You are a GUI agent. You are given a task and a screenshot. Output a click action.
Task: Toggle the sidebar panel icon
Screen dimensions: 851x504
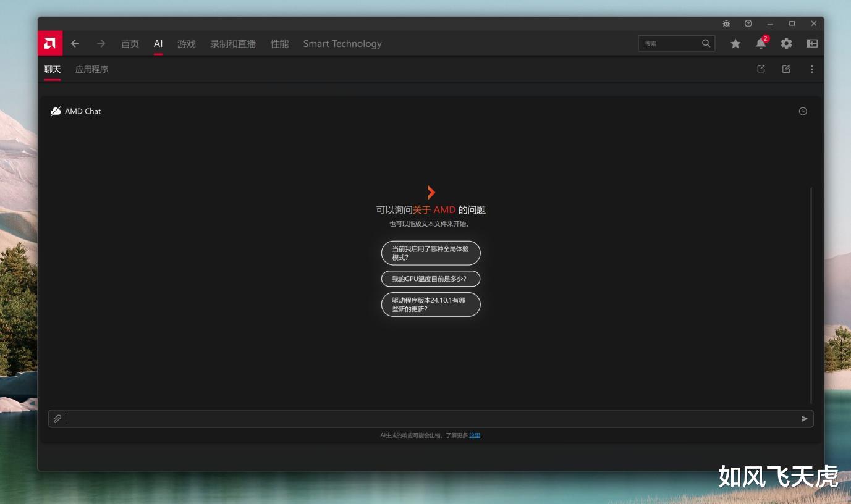point(812,43)
